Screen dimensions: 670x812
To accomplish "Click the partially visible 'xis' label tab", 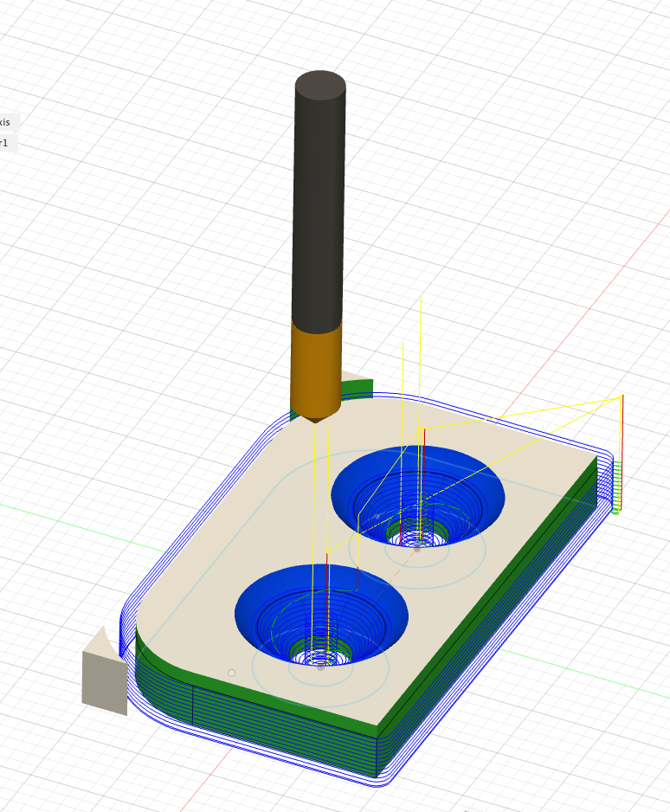I will [x=7, y=121].
